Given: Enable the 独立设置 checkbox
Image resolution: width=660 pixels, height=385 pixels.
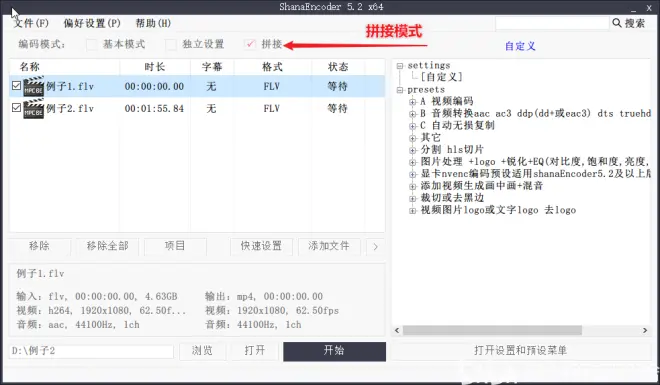Looking at the screenshot, I should tap(170, 44).
